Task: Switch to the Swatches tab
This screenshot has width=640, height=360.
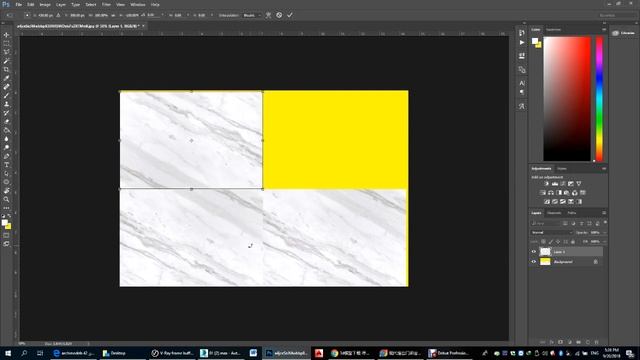Action: tap(553, 29)
